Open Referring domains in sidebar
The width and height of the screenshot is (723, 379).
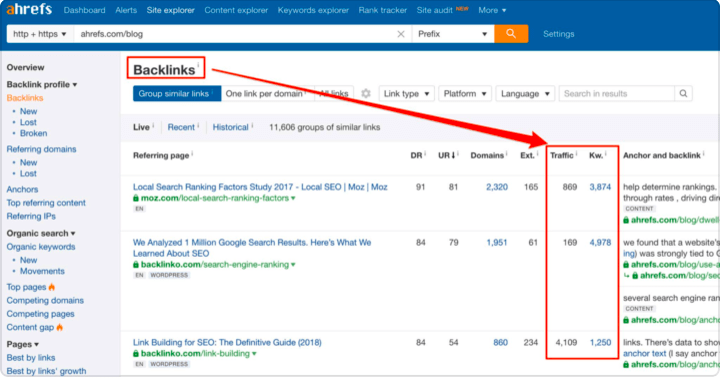[x=41, y=149]
